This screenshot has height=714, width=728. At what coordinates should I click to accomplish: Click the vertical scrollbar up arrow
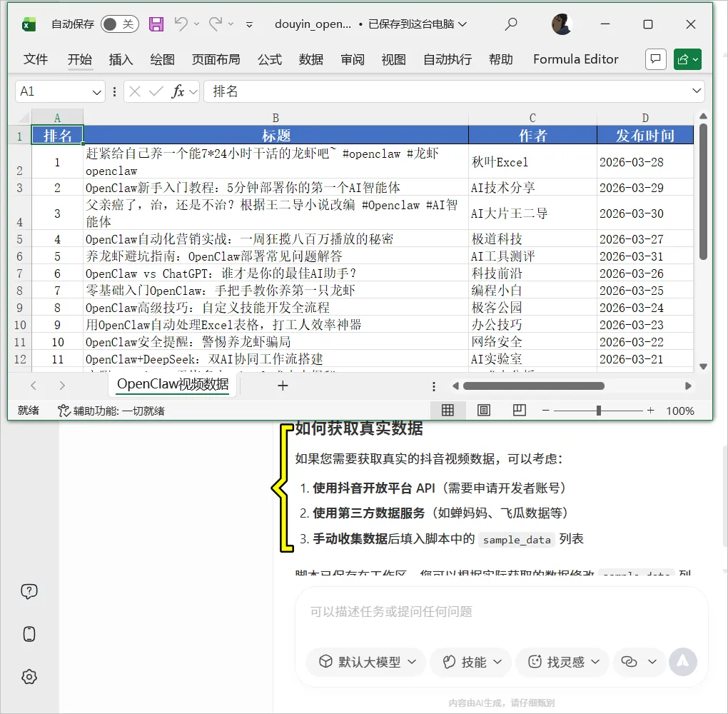(x=703, y=116)
